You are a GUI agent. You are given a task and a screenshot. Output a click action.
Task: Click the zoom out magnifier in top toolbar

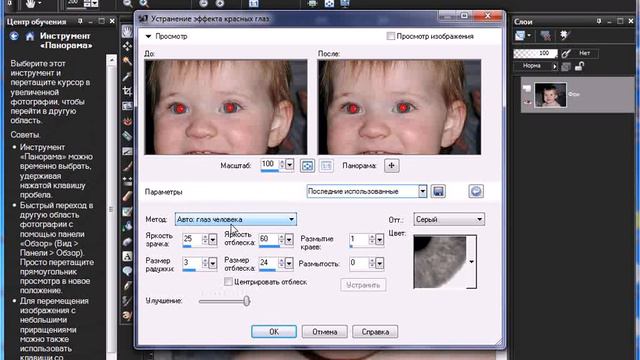pos(128,4)
